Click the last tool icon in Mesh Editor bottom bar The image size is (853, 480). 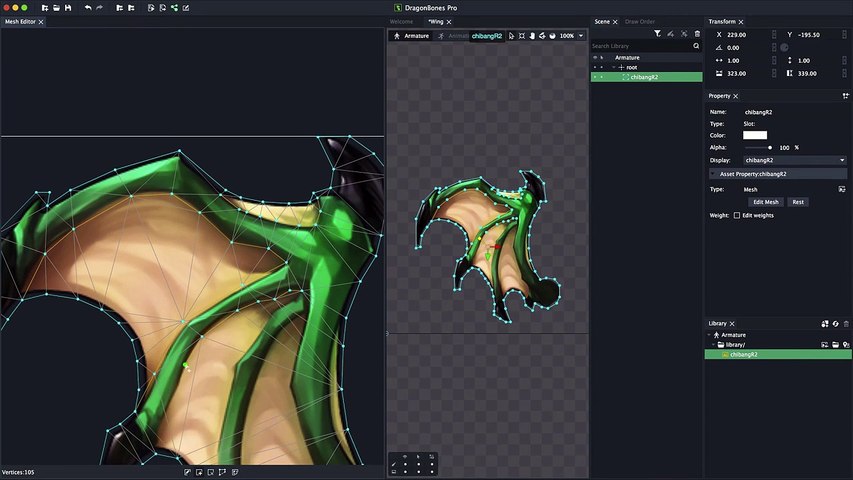click(x=235, y=472)
